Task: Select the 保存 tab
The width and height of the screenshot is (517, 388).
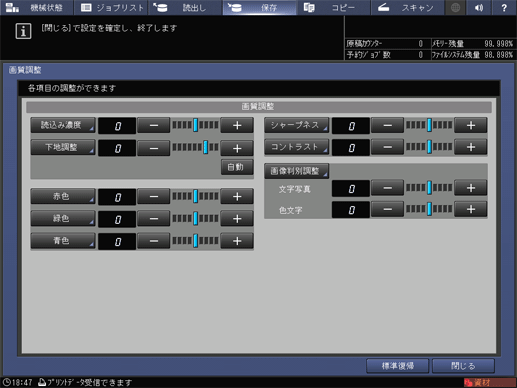Action: coord(259,7)
